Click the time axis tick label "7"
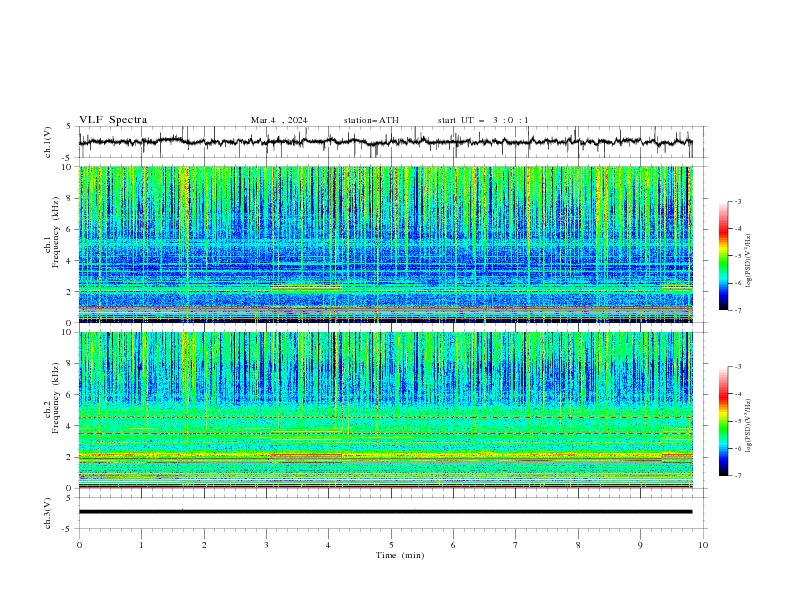 pyautogui.click(x=516, y=545)
